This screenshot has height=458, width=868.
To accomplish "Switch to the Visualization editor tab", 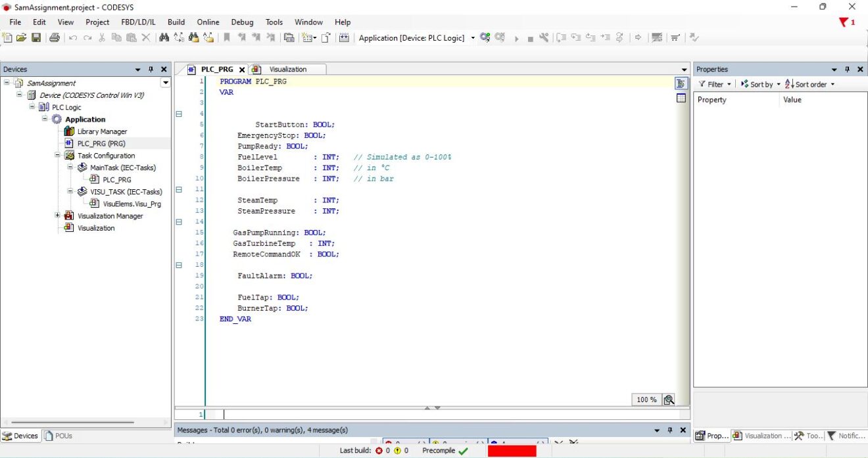I will click(287, 68).
